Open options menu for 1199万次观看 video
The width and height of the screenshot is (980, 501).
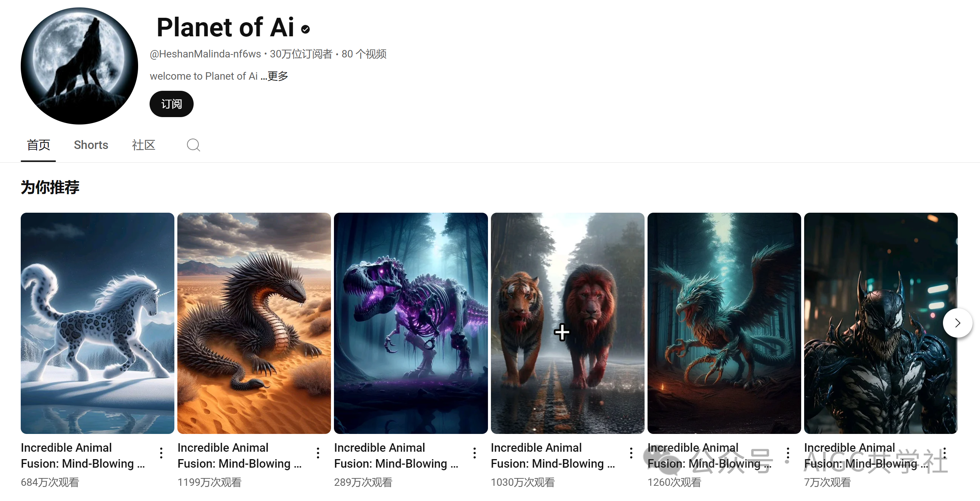click(318, 453)
